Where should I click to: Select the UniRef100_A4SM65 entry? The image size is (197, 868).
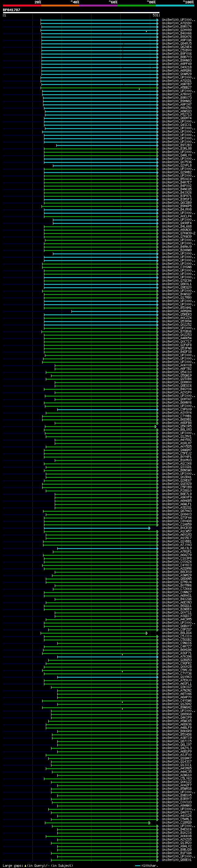[177, 769]
